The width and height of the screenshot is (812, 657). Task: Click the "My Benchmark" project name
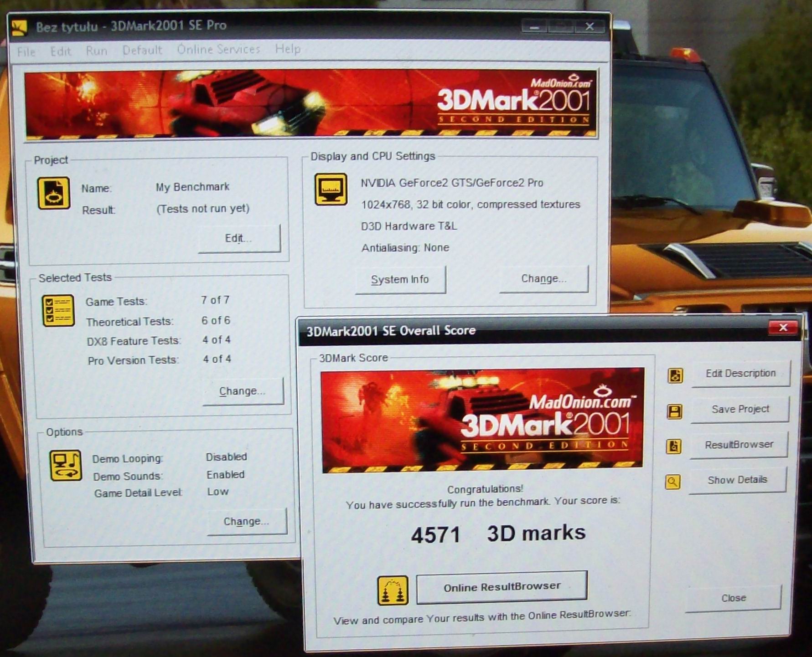pos(192,187)
